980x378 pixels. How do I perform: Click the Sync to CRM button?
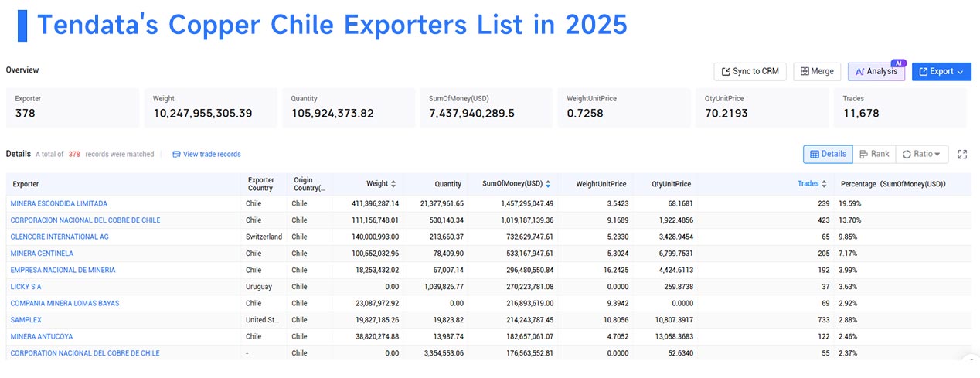coord(750,71)
